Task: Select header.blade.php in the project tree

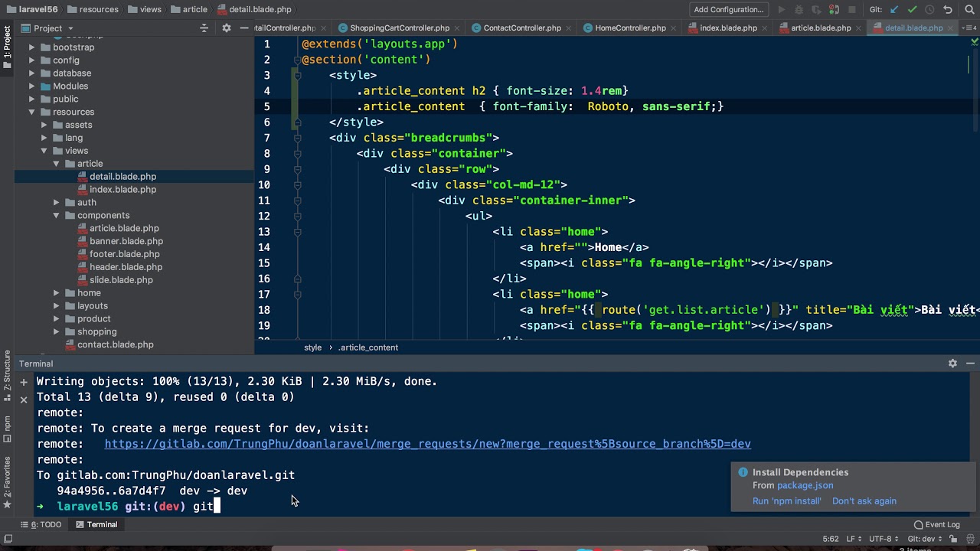Action: click(x=126, y=267)
